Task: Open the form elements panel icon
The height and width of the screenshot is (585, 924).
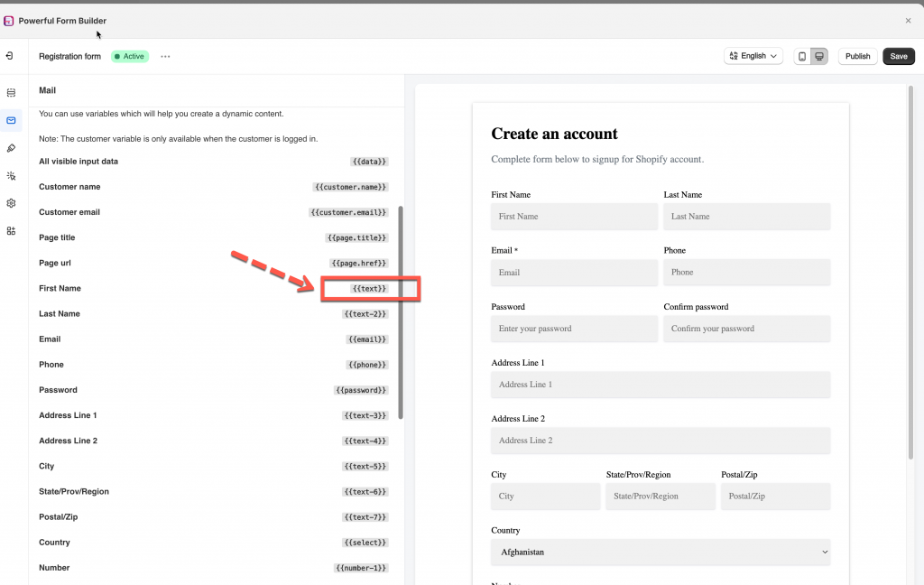Action: coord(11,92)
